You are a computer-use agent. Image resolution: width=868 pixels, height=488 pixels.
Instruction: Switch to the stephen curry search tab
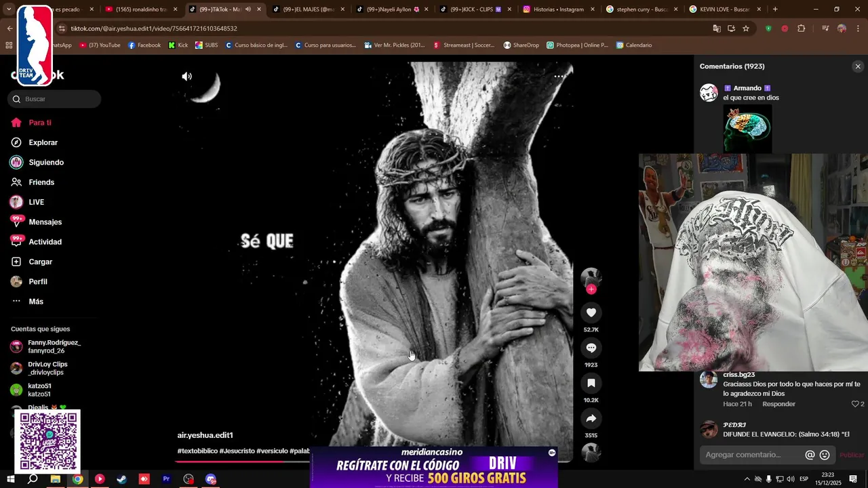click(x=642, y=9)
